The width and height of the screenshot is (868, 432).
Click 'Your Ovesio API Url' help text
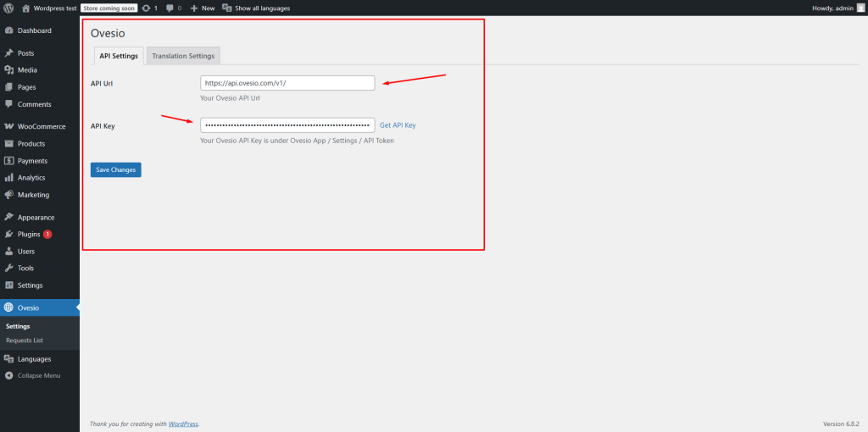point(230,98)
